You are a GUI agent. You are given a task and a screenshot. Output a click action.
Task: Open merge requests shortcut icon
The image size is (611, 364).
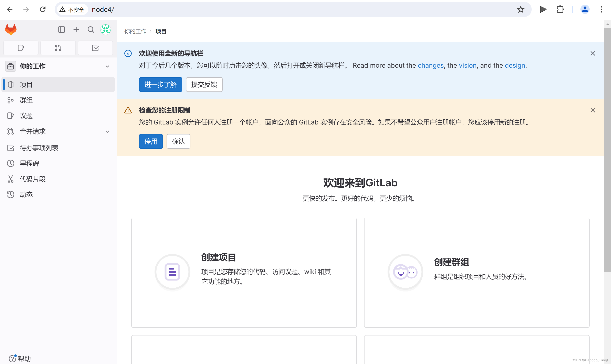point(58,48)
